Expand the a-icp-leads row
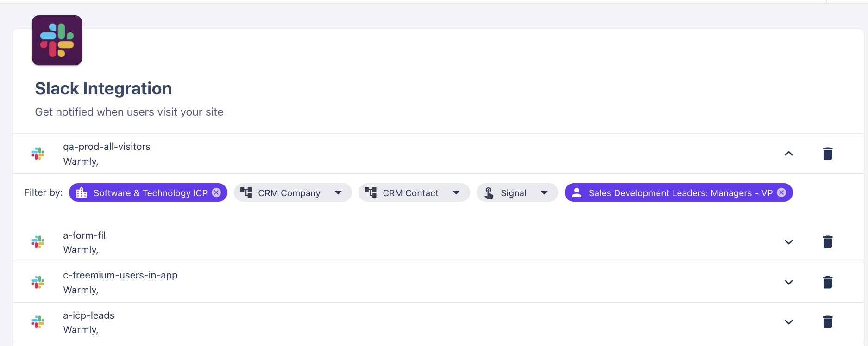 coord(789,322)
